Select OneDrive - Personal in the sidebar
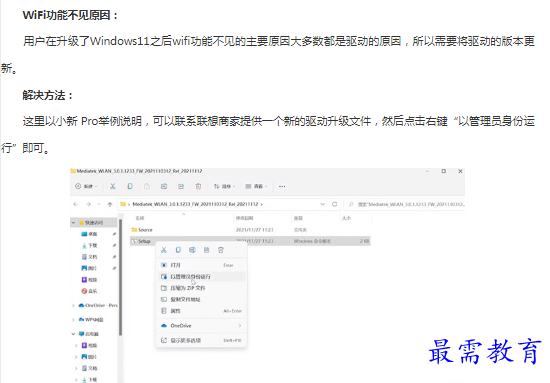Screen dimensions: 550x383 98,305
